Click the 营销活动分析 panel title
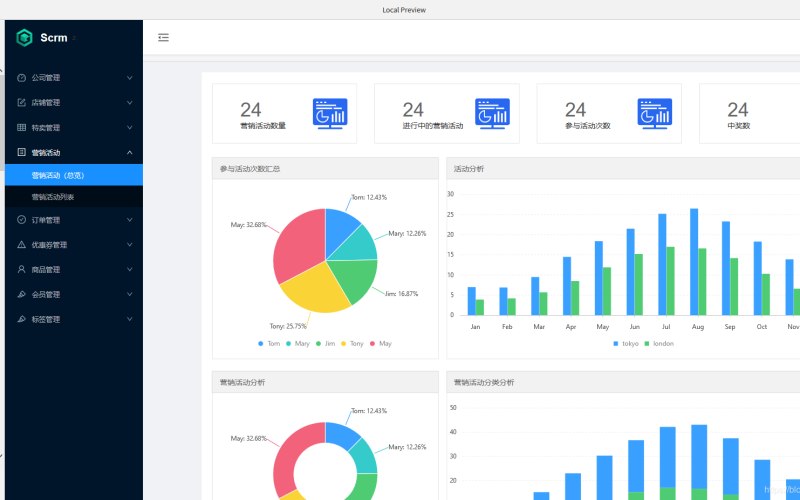 point(242,382)
